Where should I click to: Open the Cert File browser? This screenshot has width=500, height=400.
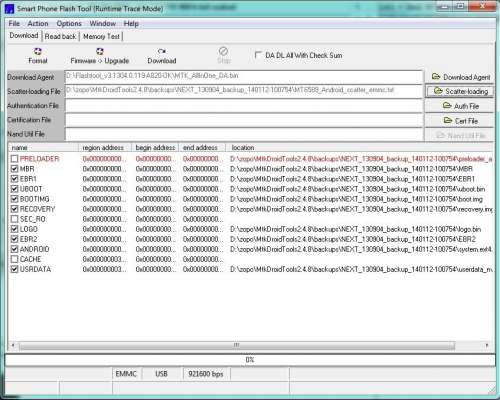pos(460,121)
